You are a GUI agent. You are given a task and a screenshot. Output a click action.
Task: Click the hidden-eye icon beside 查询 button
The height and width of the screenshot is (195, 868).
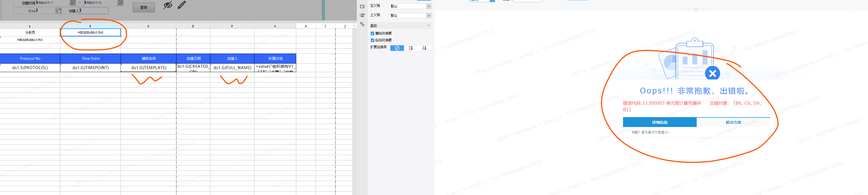click(x=168, y=5)
